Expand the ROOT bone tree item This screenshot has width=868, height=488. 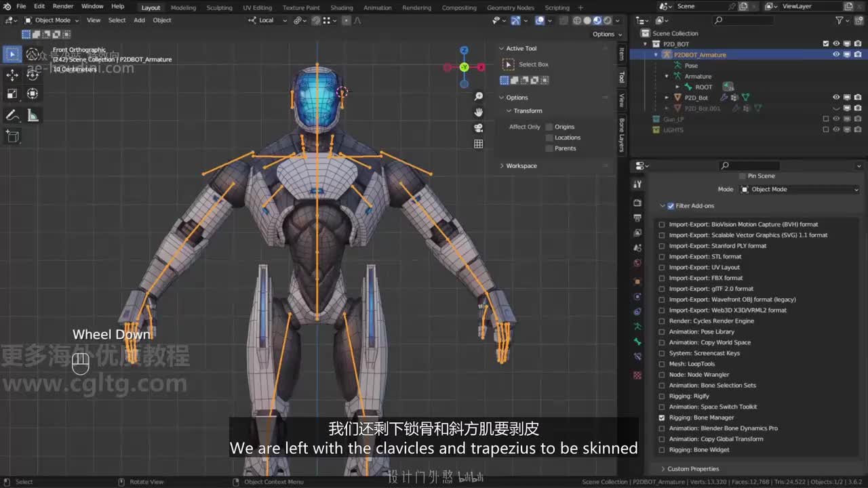677,87
